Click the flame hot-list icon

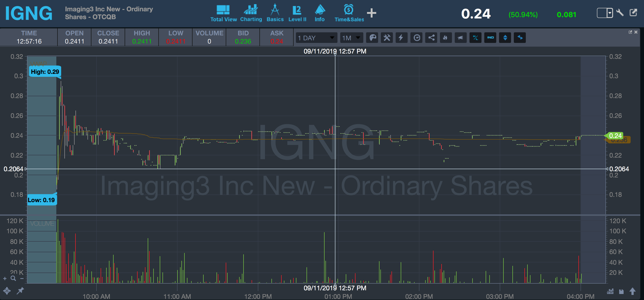tap(445, 38)
